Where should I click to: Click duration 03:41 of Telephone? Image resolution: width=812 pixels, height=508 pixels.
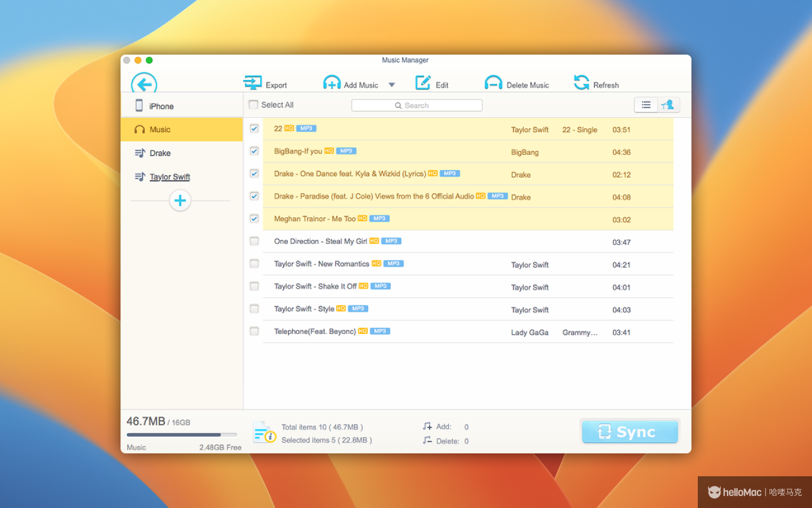point(622,332)
